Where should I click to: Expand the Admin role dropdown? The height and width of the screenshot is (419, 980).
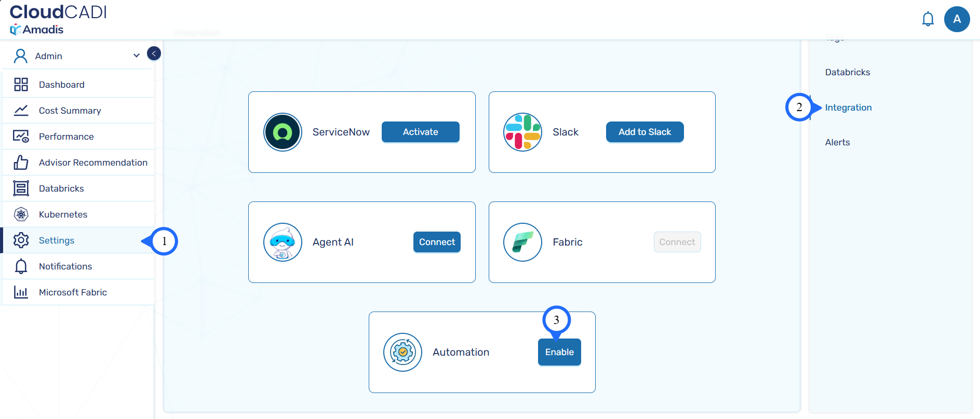136,56
